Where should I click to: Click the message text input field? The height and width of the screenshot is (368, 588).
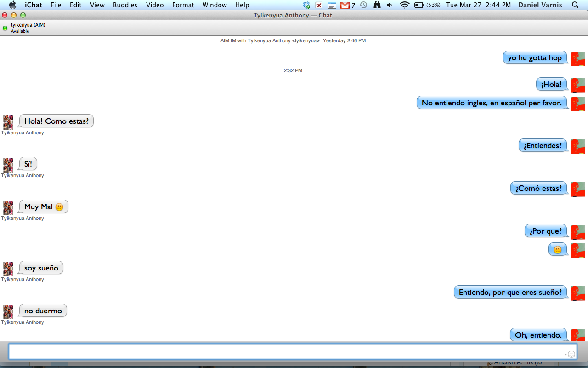285,351
